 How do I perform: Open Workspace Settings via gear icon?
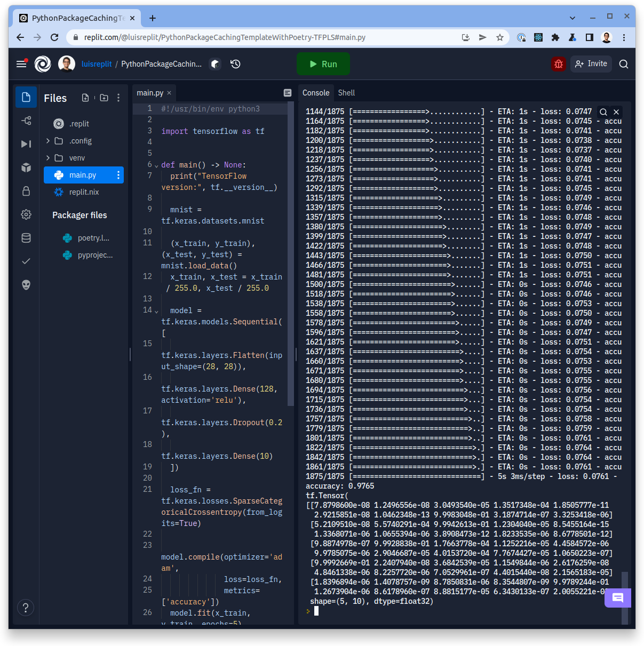click(26, 214)
